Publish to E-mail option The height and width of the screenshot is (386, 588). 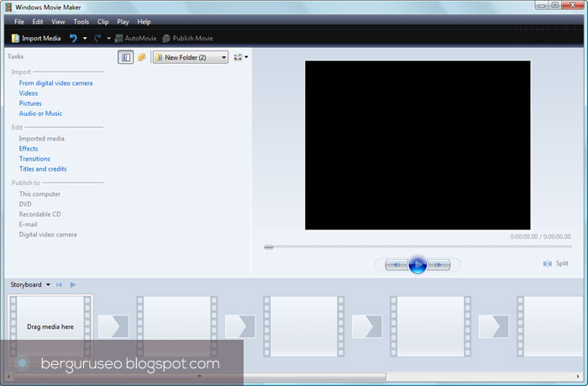pyautogui.click(x=28, y=225)
